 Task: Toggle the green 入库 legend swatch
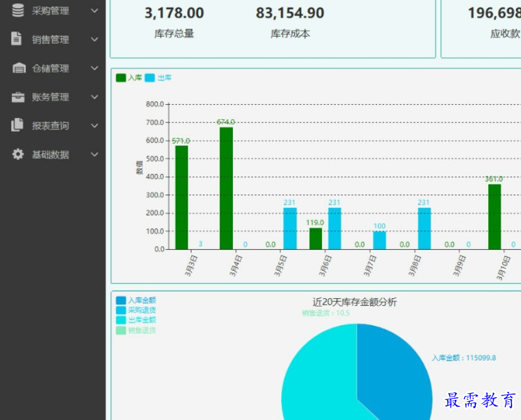(121, 78)
